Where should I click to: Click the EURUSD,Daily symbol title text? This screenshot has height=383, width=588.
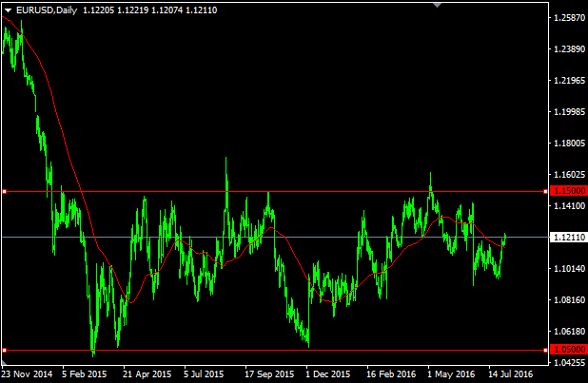click(x=47, y=10)
